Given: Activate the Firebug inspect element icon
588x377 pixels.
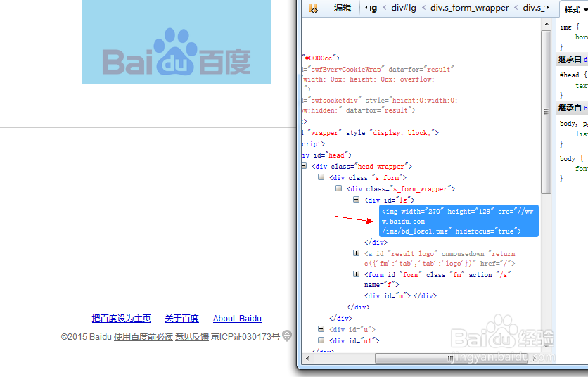Looking at the screenshot, I should click(313, 8).
